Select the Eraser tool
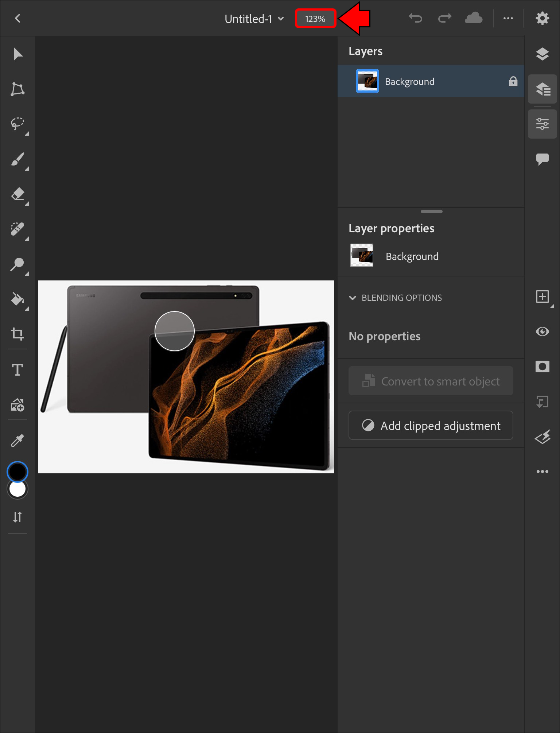The height and width of the screenshot is (733, 560). pyautogui.click(x=17, y=194)
